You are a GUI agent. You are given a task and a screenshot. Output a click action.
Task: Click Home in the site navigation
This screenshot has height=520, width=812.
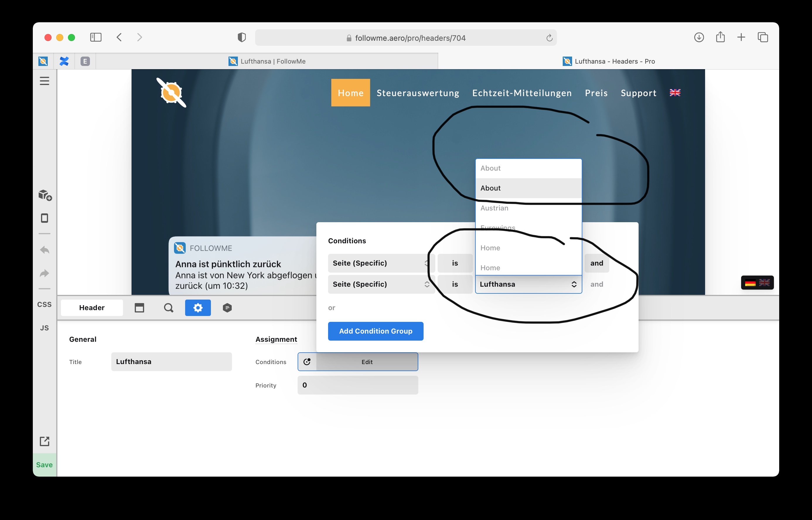click(x=351, y=93)
